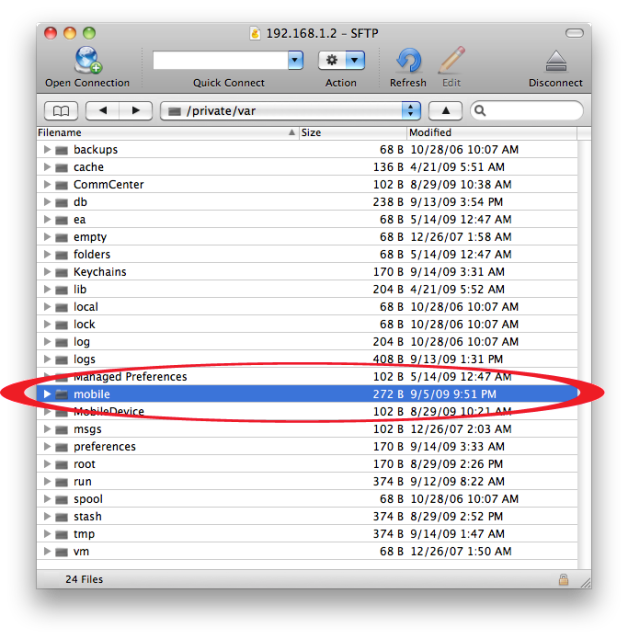The image size is (628, 639).
Task: Go to parent folder with up arrow
Action: [445, 111]
